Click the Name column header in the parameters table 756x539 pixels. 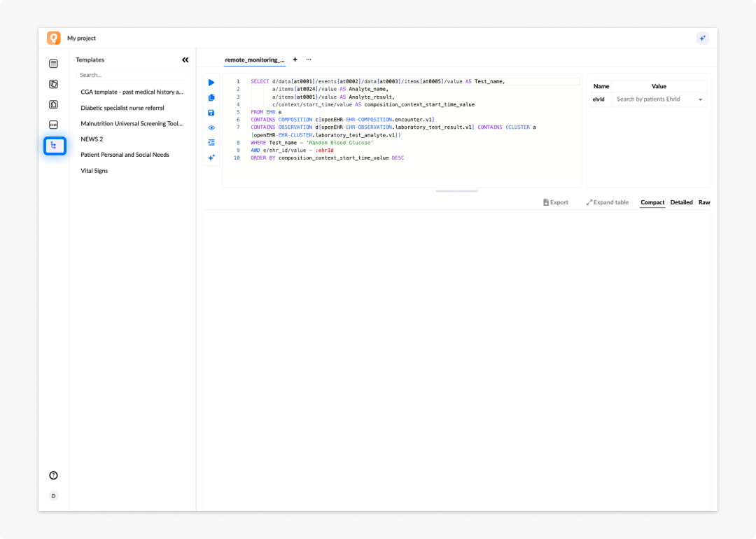point(601,86)
